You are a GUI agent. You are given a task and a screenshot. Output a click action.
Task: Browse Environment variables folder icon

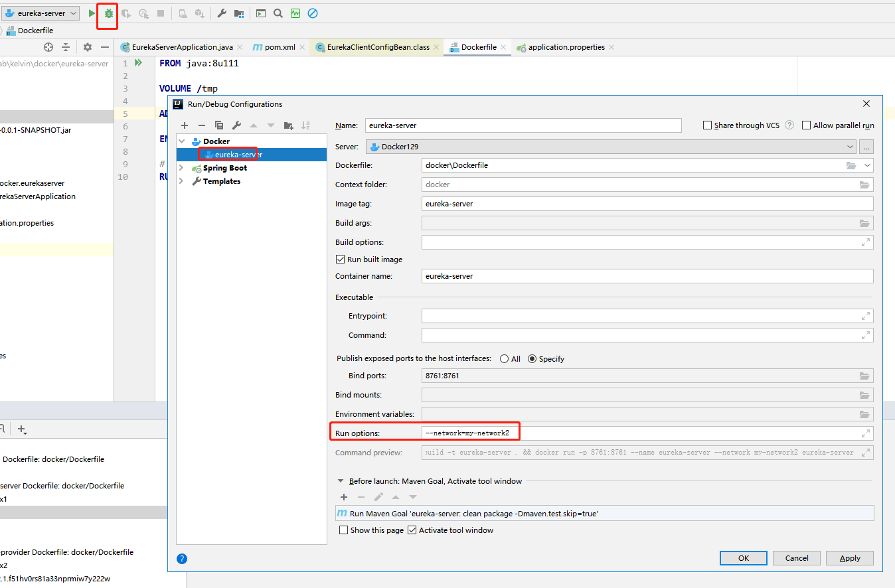pyautogui.click(x=864, y=414)
